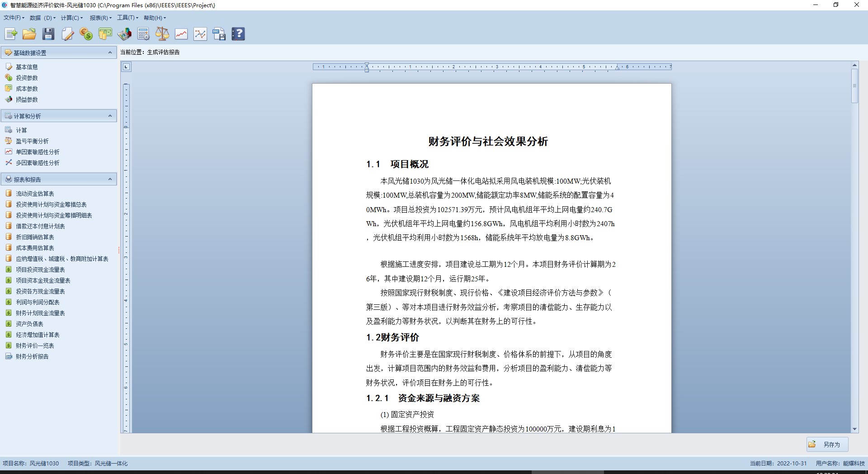Open the 数据(D) menu

42,18
